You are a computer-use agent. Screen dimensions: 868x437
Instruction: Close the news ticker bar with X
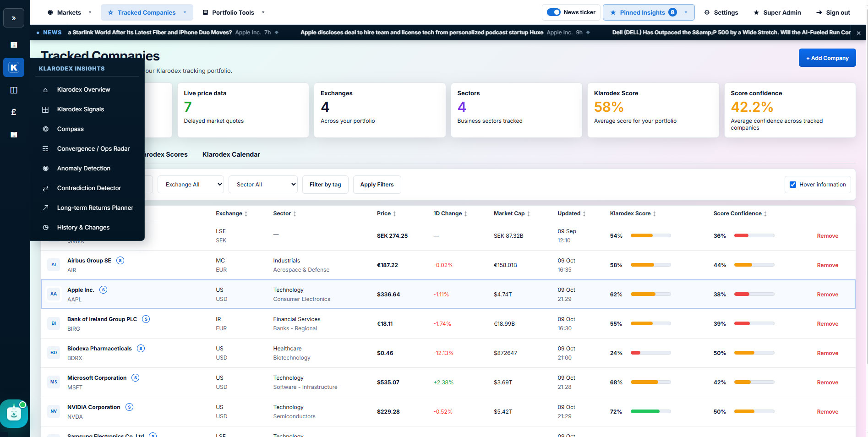tap(858, 33)
